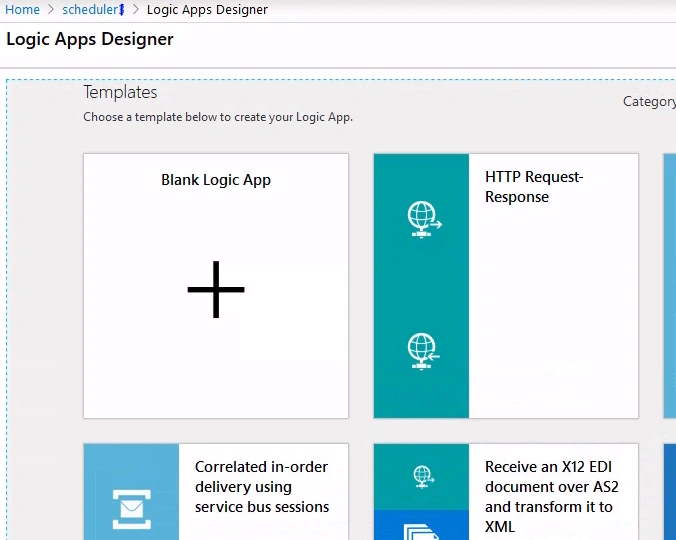Select the Blank Logic App title
The image size is (676, 540).
point(216,180)
